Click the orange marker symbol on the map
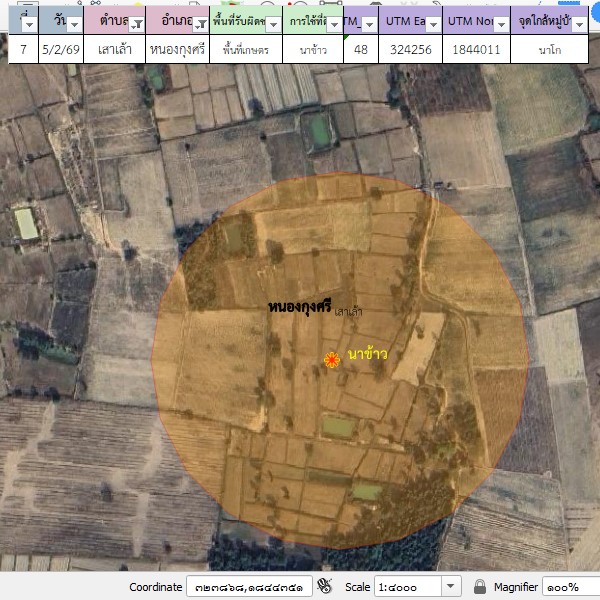The width and height of the screenshot is (600, 600). pyautogui.click(x=331, y=360)
